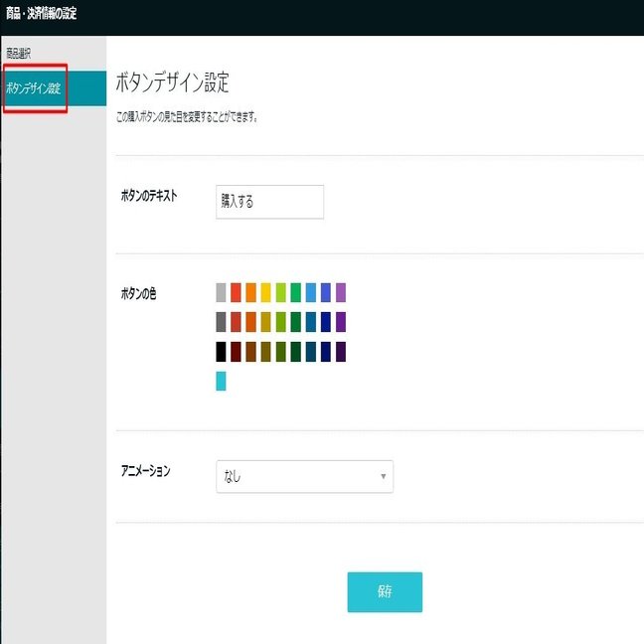Pick the medium red swatch in second row

click(236, 322)
